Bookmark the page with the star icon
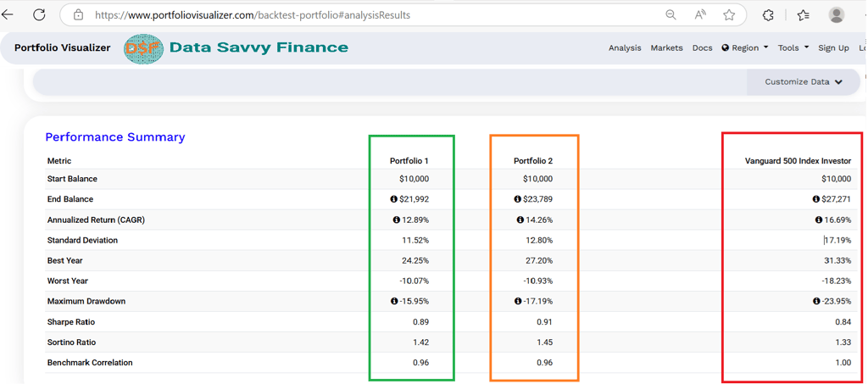868x384 pixels. click(729, 15)
